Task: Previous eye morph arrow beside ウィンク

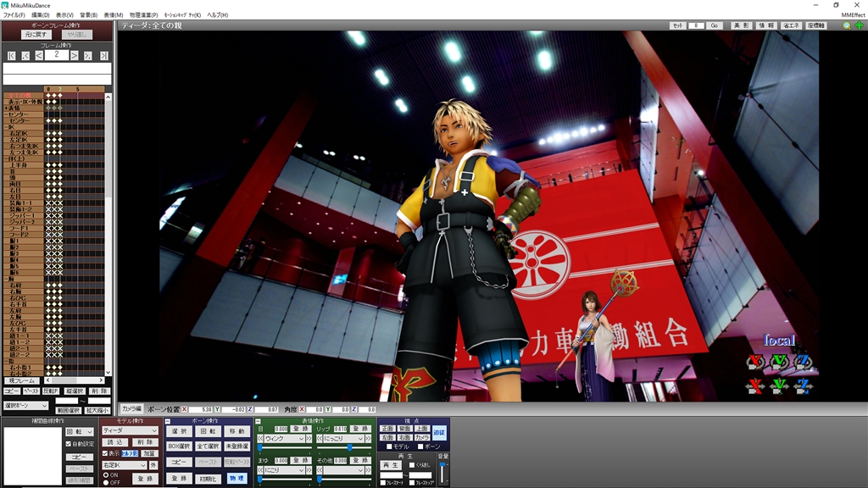Action: click(260, 438)
